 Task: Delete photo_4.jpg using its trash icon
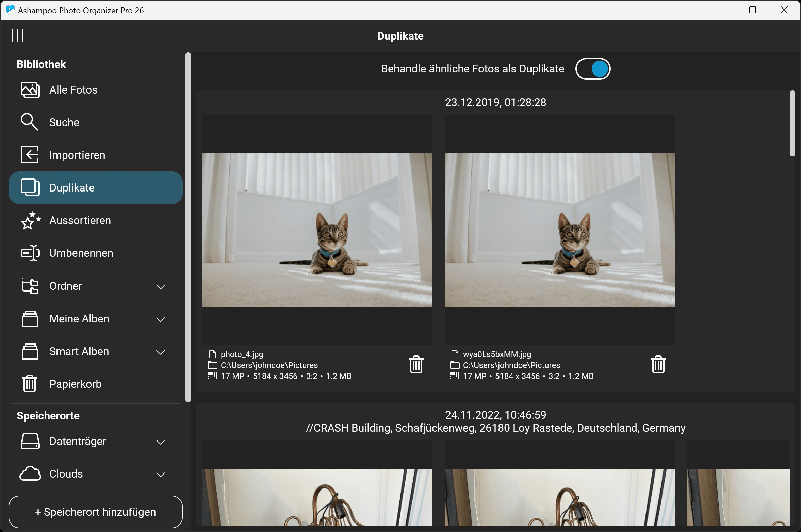pos(416,364)
